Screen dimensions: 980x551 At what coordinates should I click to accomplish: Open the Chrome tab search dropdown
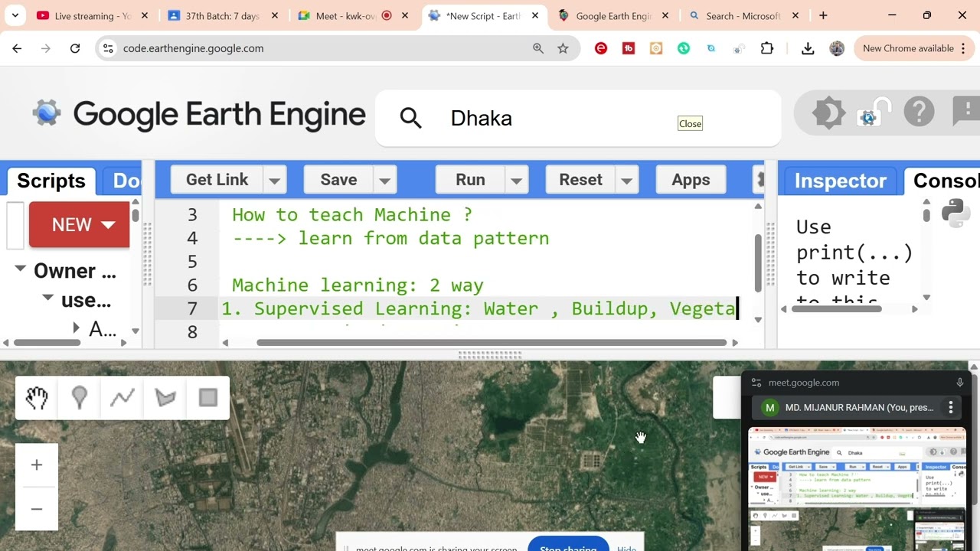[x=15, y=15]
